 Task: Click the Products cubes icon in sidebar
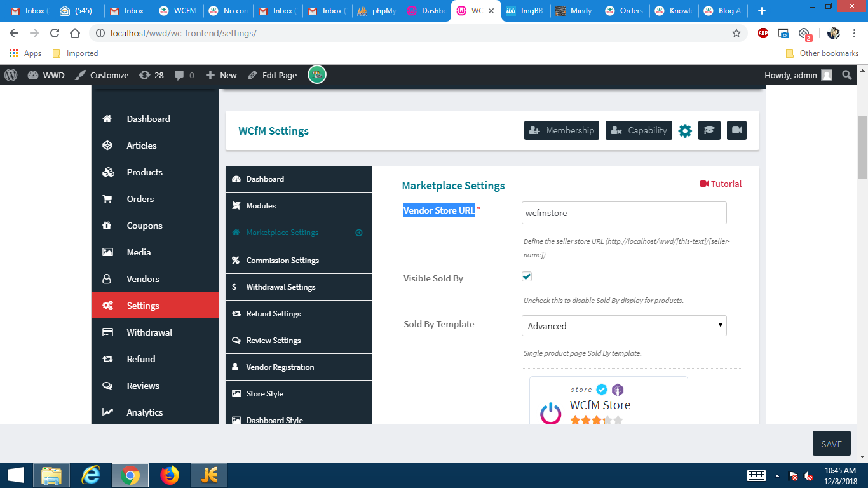point(107,172)
